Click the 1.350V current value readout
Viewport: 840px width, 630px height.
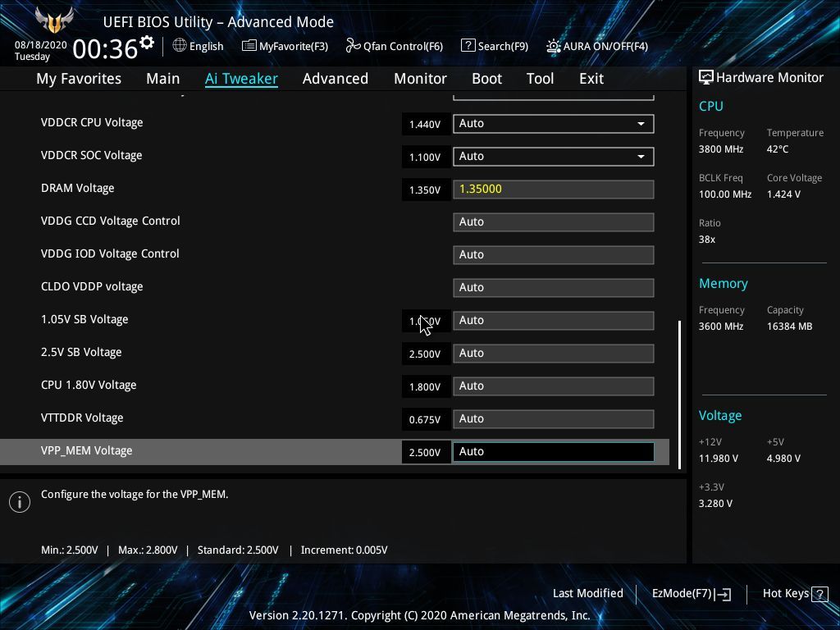tap(426, 190)
